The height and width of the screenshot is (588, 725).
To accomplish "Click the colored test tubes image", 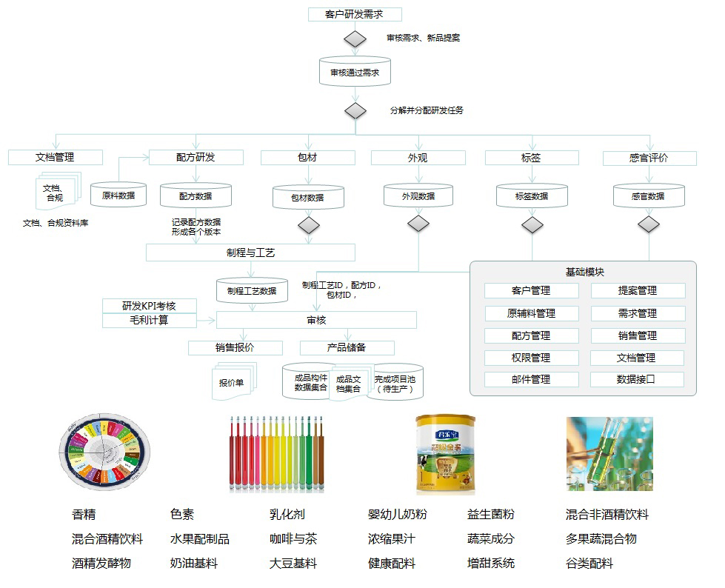I will click(276, 453).
